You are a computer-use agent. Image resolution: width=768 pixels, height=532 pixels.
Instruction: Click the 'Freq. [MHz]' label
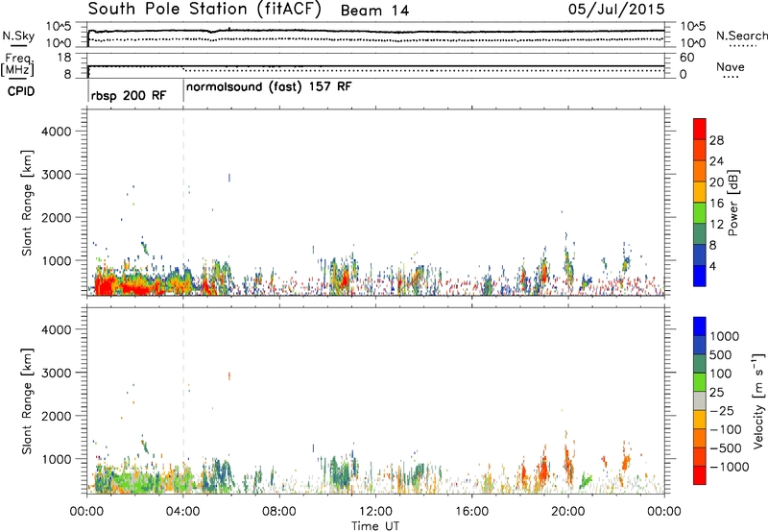tap(17, 64)
